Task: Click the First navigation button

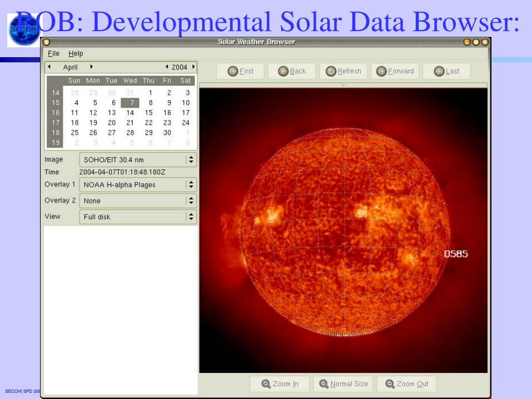Action: pos(240,71)
